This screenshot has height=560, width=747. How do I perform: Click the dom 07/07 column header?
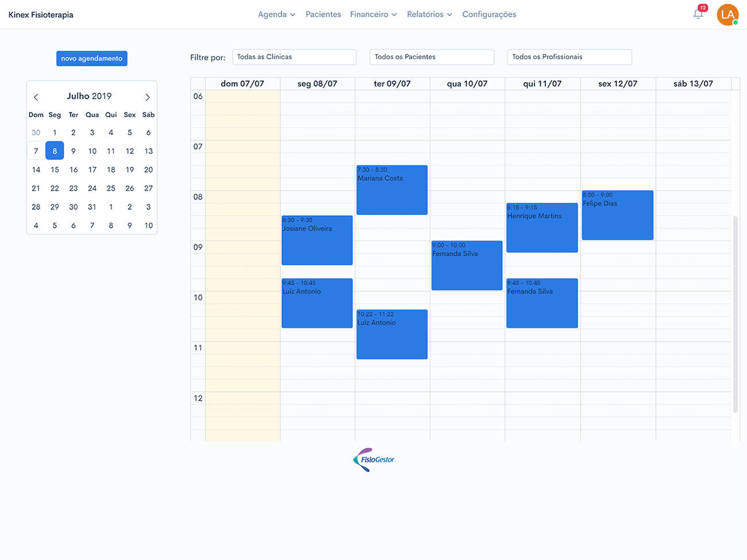[x=242, y=84]
